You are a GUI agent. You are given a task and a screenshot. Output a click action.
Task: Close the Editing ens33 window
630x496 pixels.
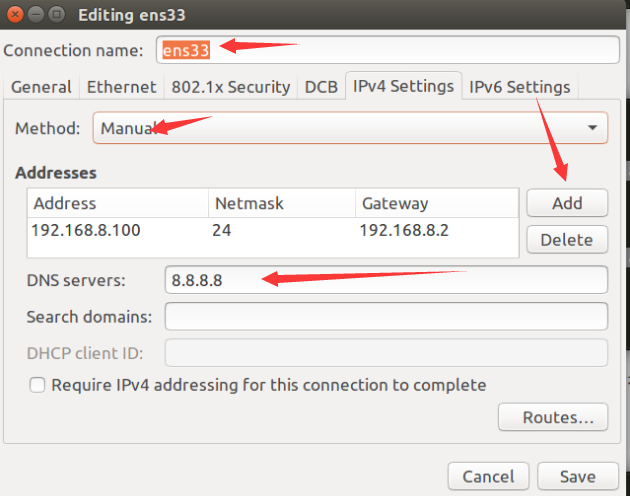(13, 15)
